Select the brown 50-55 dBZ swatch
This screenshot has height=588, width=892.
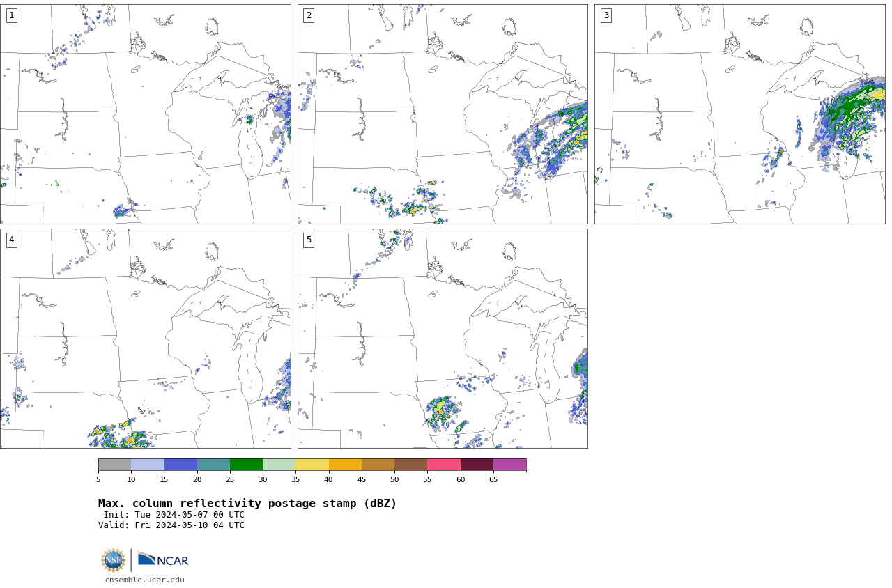411,465
